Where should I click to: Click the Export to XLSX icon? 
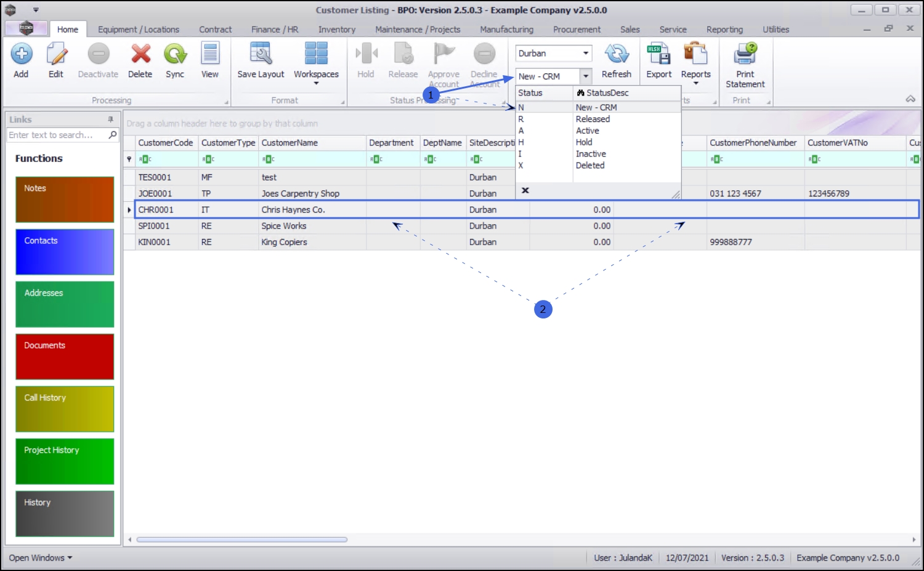click(x=659, y=54)
